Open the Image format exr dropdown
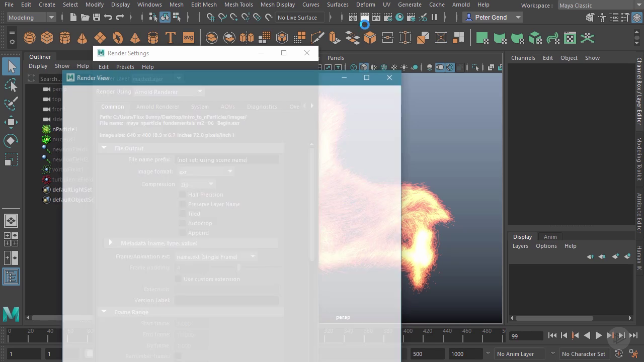The height and width of the screenshot is (362, 644). [205, 172]
